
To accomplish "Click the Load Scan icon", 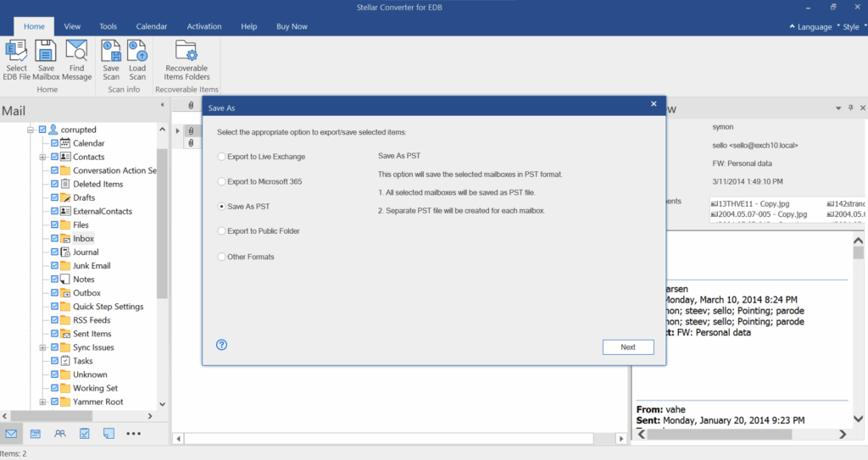I will click(136, 60).
